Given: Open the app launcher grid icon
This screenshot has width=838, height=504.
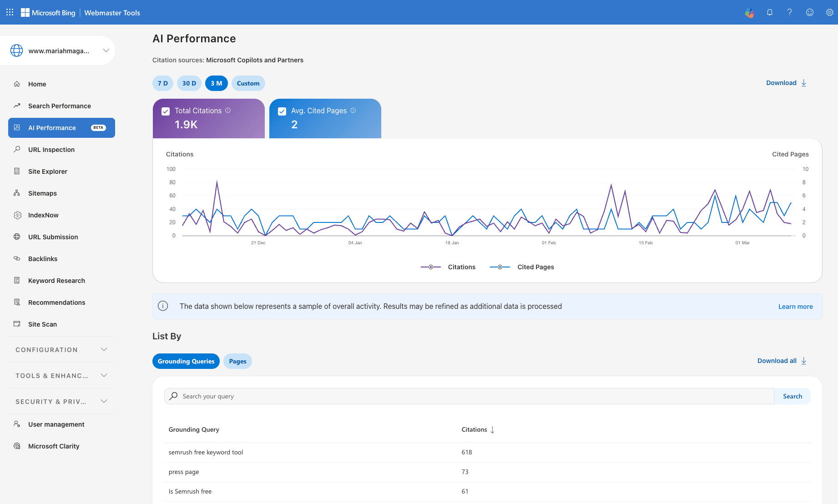Looking at the screenshot, I should click(x=10, y=12).
